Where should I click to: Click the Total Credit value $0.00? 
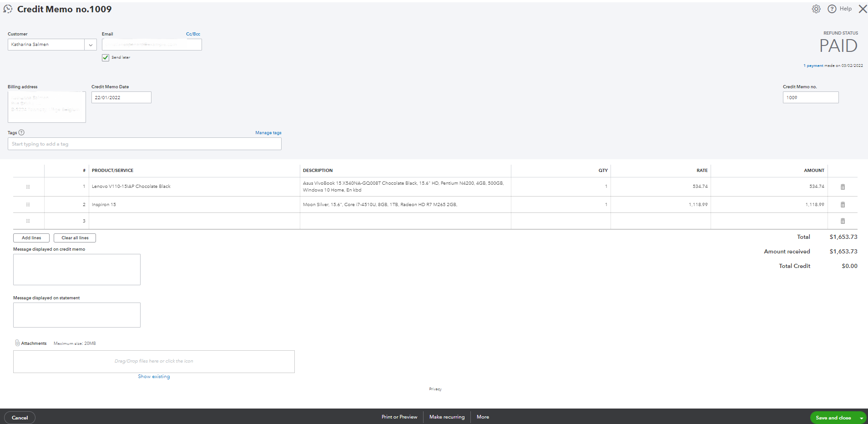coord(849,266)
